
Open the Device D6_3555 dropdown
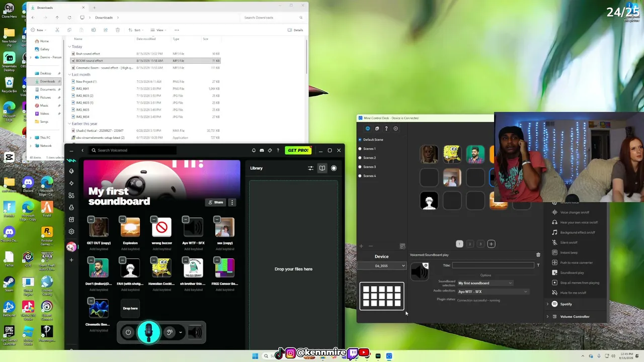click(x=382, y=266)
